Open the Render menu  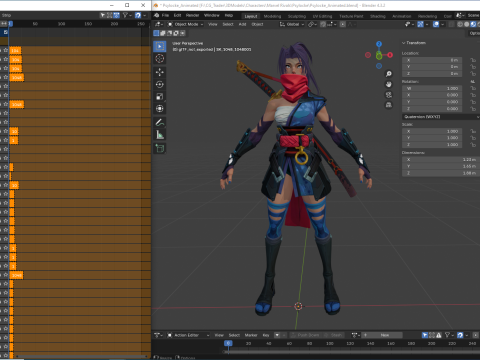(192, 15)
